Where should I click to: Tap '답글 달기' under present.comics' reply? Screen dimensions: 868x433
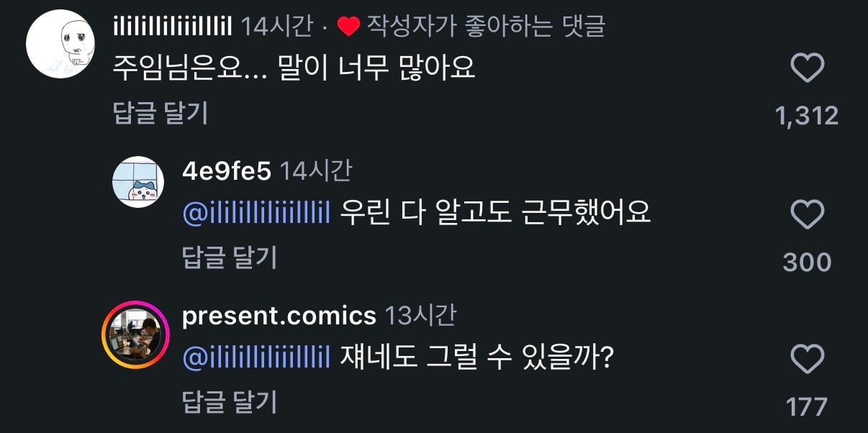point(230,402)
